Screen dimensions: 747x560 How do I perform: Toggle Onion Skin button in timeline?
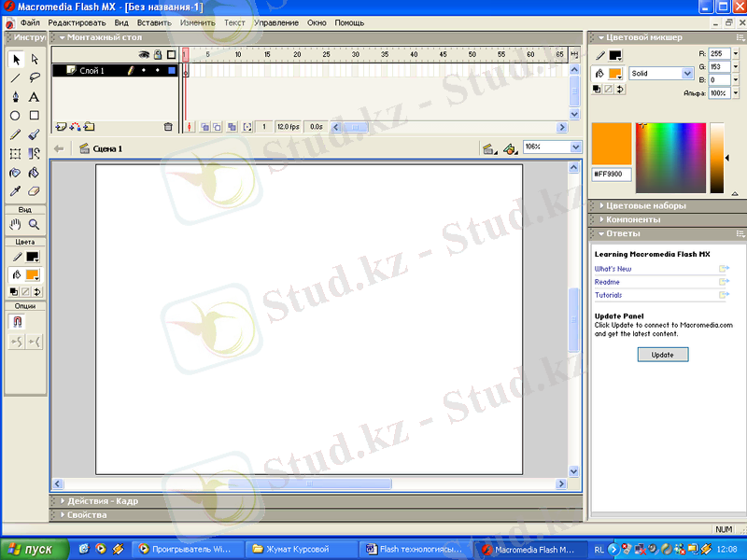coord(204,127)
